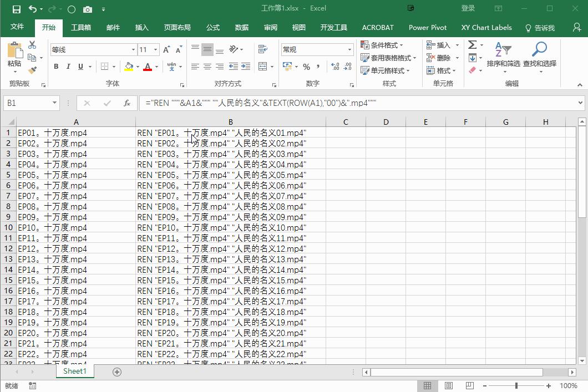Open fill color dropdown arrow

tap(138, 67)
